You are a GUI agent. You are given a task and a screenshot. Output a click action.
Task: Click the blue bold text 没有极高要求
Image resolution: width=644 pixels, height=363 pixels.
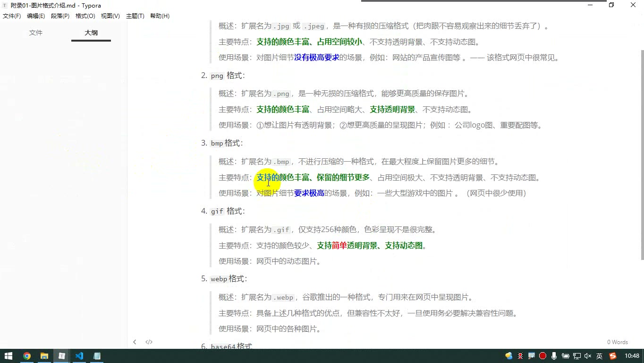click(317, 58)
